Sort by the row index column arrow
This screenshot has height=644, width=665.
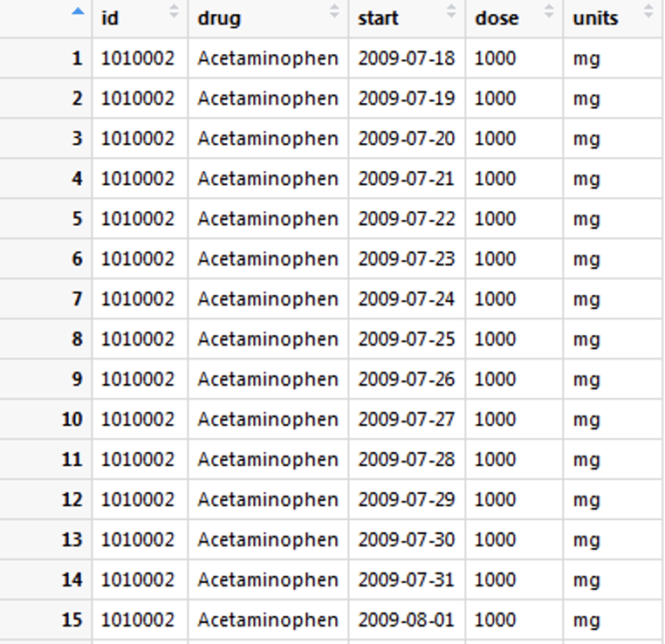(78, 12)
